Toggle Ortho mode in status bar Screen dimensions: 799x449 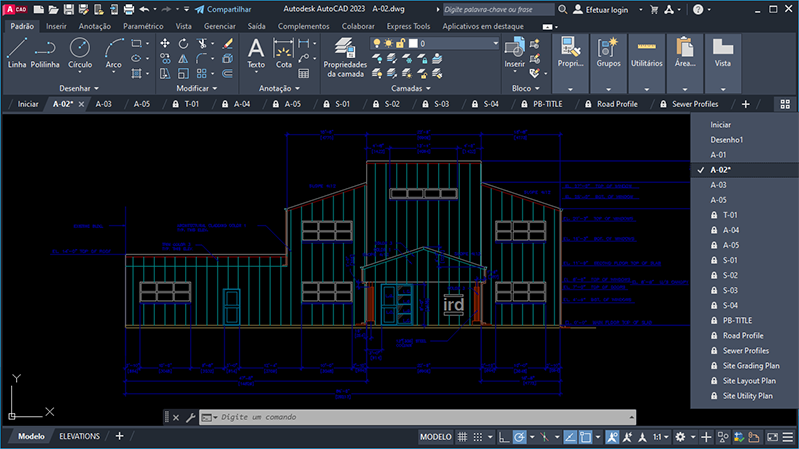(x=504, y=437)
